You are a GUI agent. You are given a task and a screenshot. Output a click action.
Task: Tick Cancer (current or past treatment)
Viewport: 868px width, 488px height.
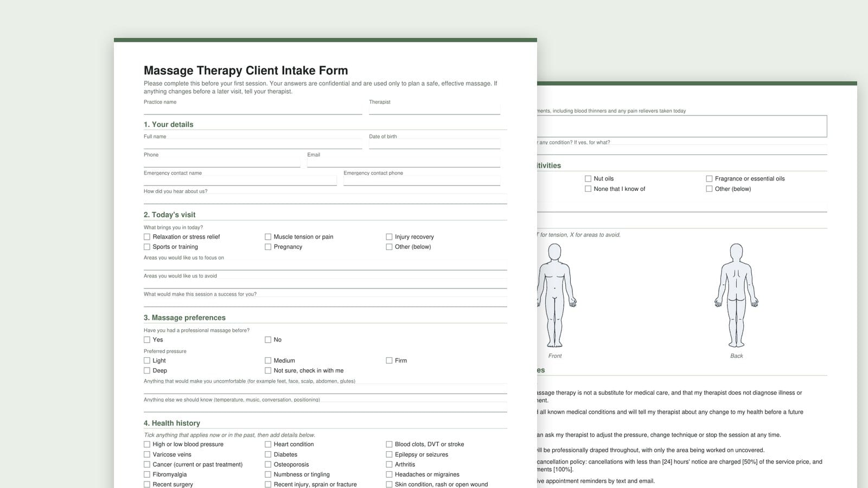[147, 465]
